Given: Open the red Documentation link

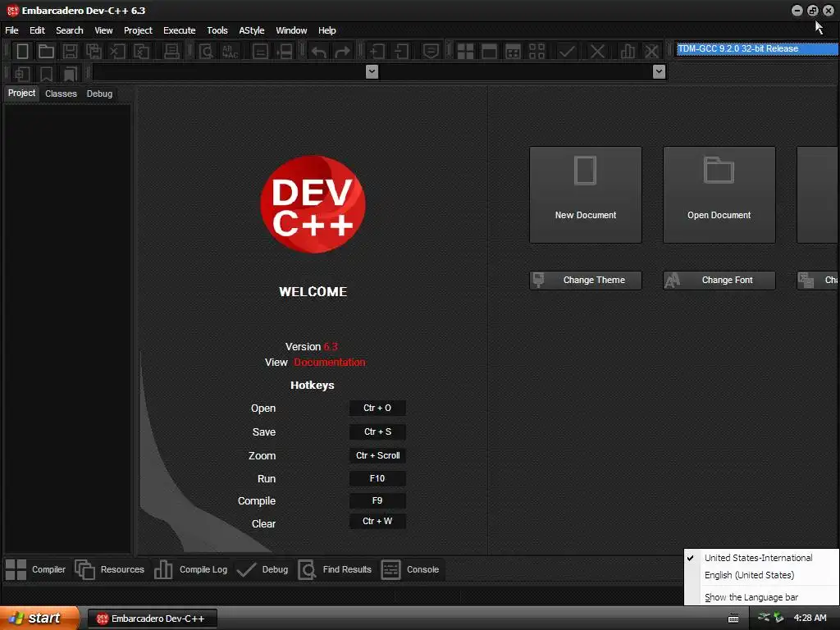Looking at the screenshot, I should pos(330,363).
